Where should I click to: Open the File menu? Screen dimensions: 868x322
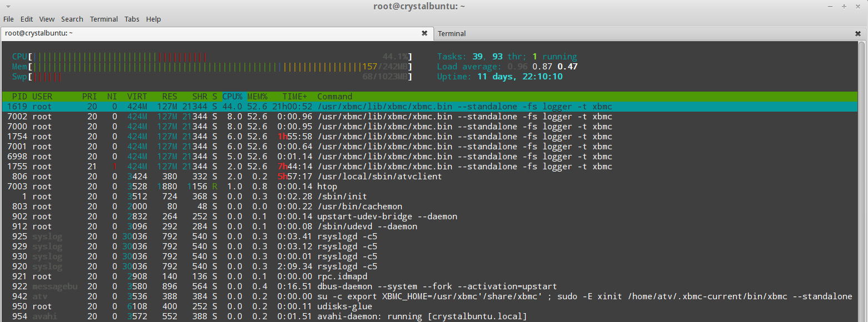point(8,19)
